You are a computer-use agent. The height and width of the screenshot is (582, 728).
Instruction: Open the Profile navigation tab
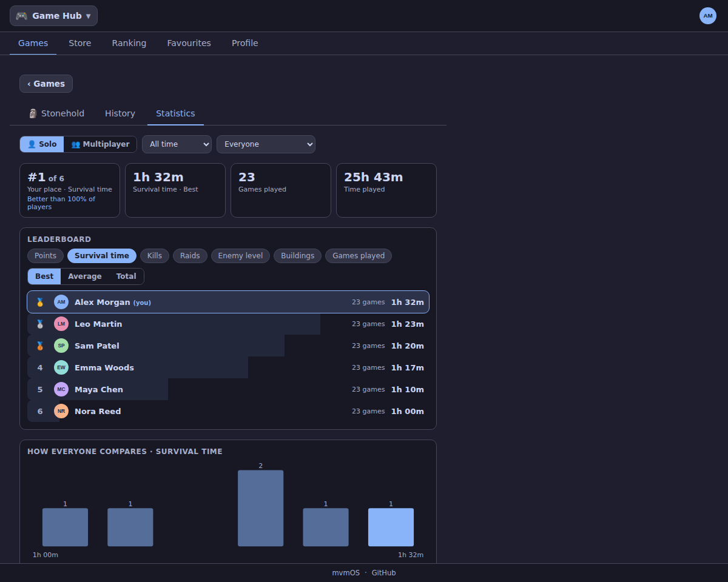click(245, 43)
